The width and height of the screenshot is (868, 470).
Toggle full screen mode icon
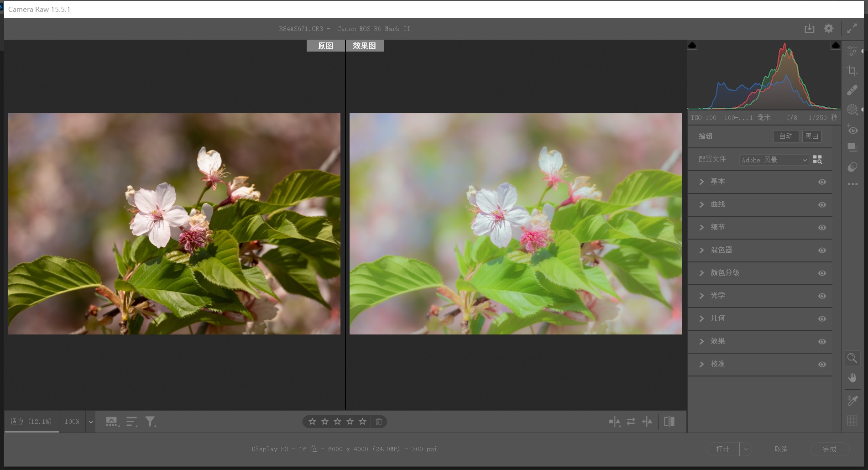852,29
